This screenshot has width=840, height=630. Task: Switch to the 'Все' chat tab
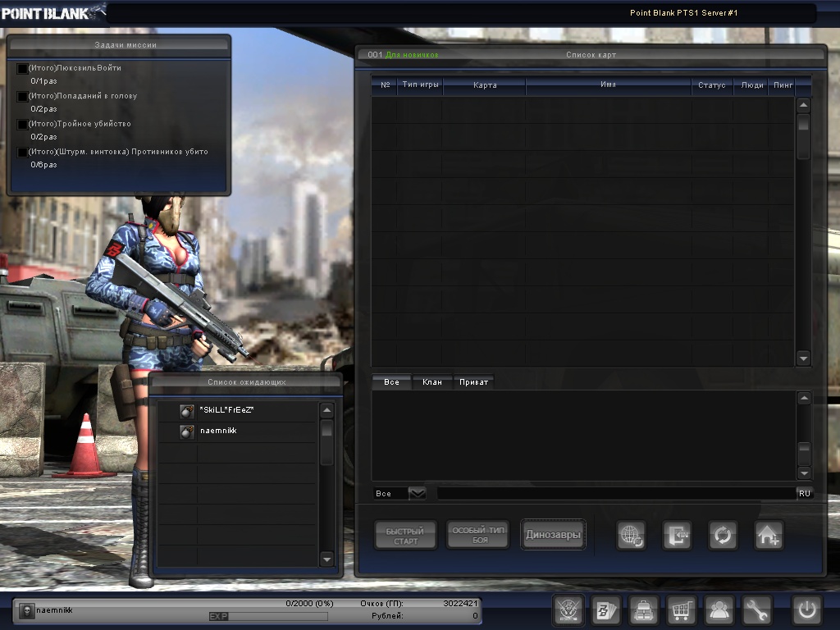tap(391, 382)
